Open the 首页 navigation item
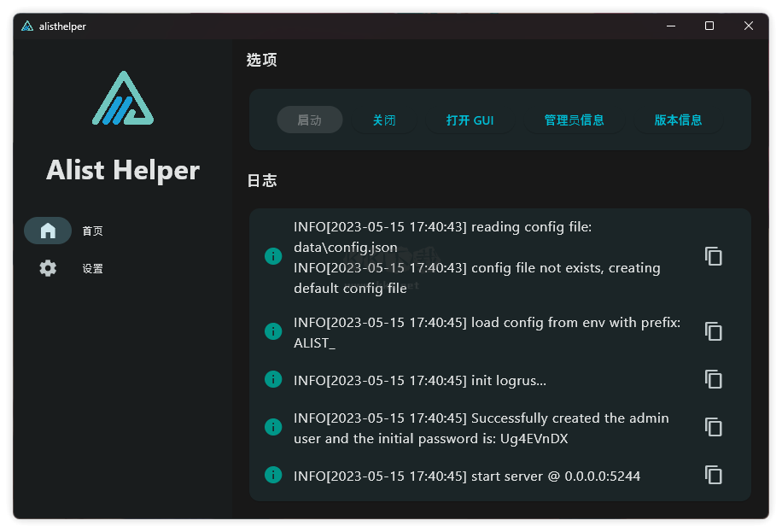Image resolution: width=782 pixels, height=532 pixels. [x=92, y=231]
